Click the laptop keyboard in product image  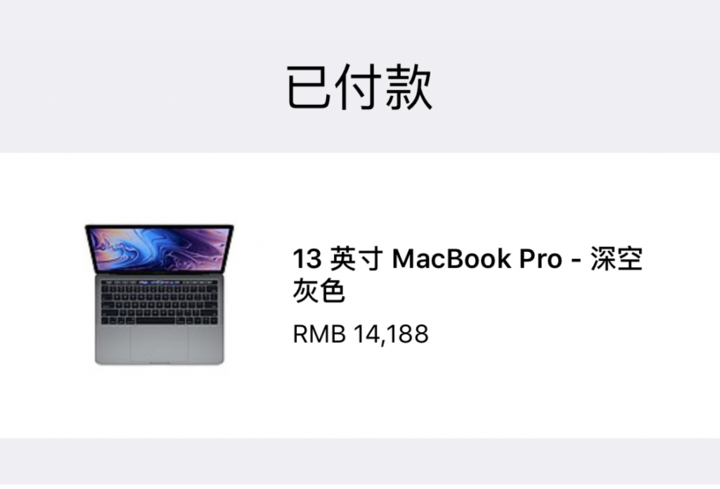(x=159, y=304)
